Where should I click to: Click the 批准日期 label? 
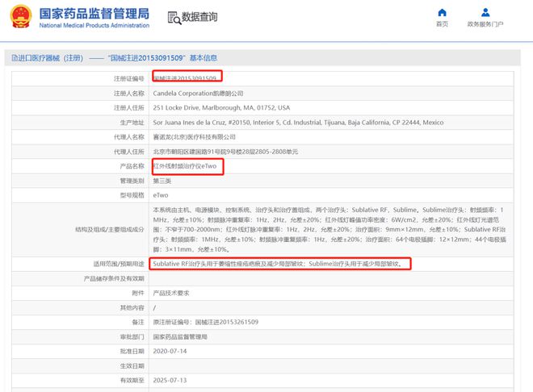(132, 352)
